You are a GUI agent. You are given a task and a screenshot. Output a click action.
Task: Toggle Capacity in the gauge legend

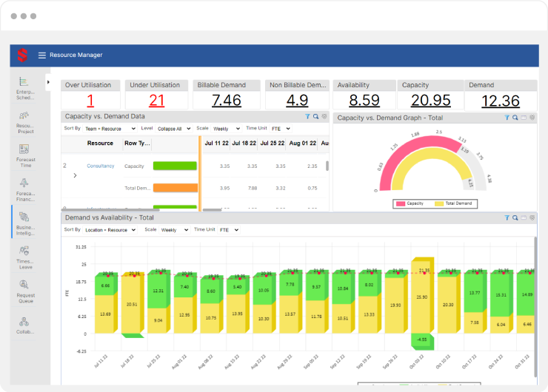410,203
